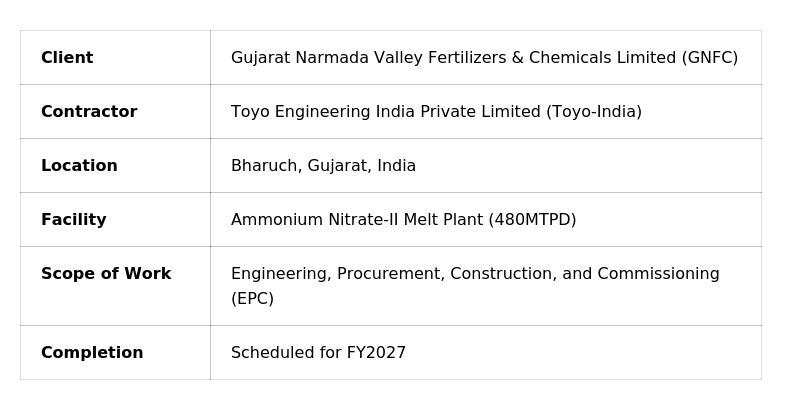Click the (EPC) abbreviation text

[252, 299]
